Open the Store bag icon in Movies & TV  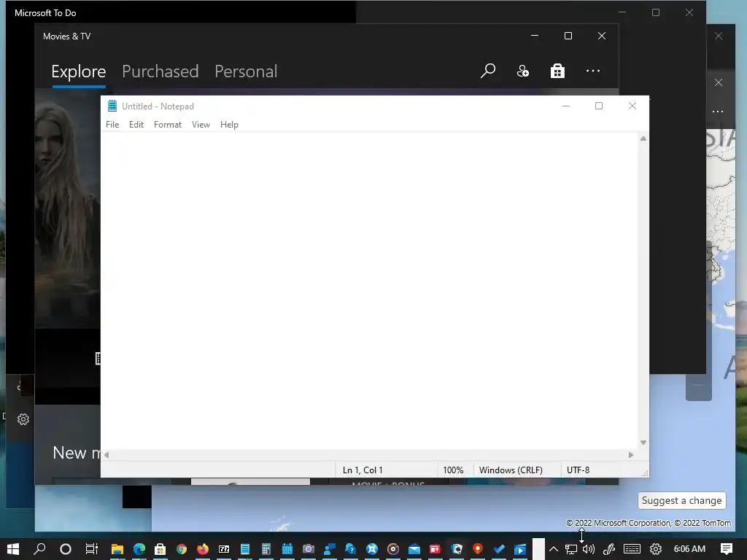557,71
